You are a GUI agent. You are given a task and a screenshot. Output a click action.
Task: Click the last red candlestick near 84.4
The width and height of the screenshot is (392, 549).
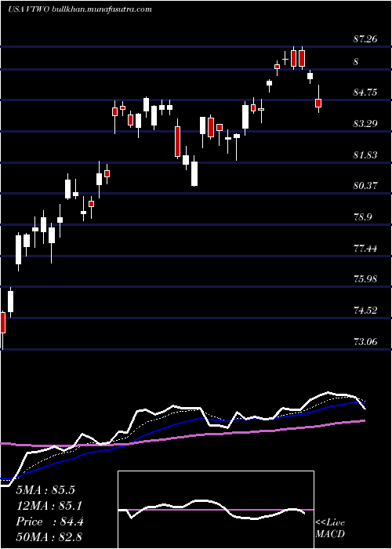[x=318, y=103]
